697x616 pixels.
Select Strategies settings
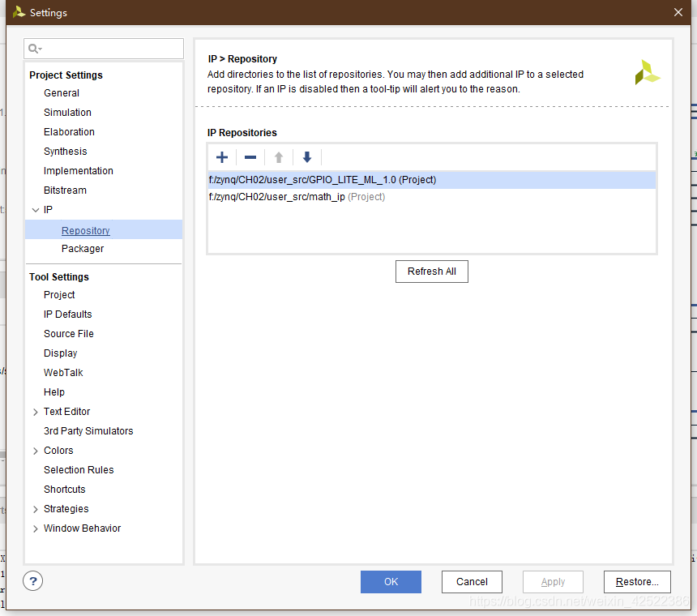click(66, 509)
